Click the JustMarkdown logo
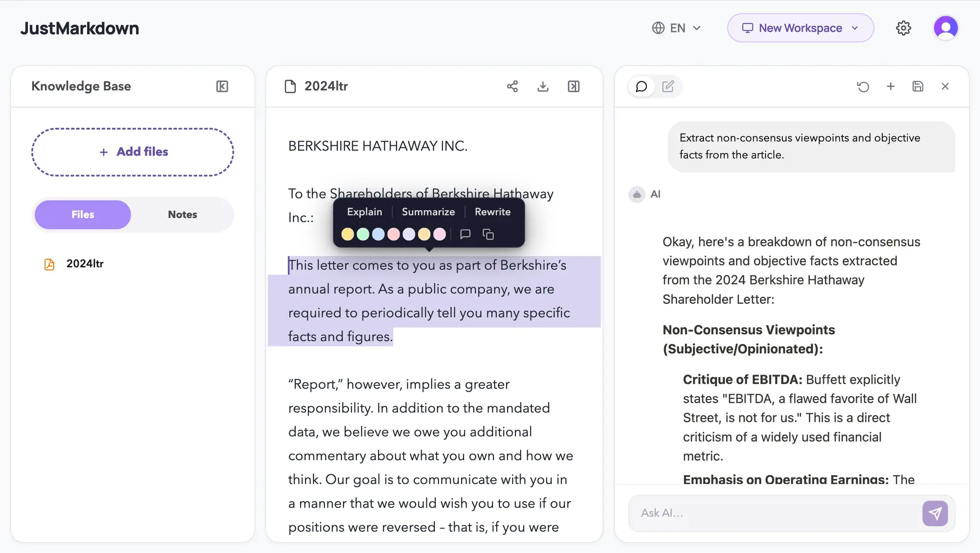The width and height of the screenshot is (980, 553). (79, 28)
